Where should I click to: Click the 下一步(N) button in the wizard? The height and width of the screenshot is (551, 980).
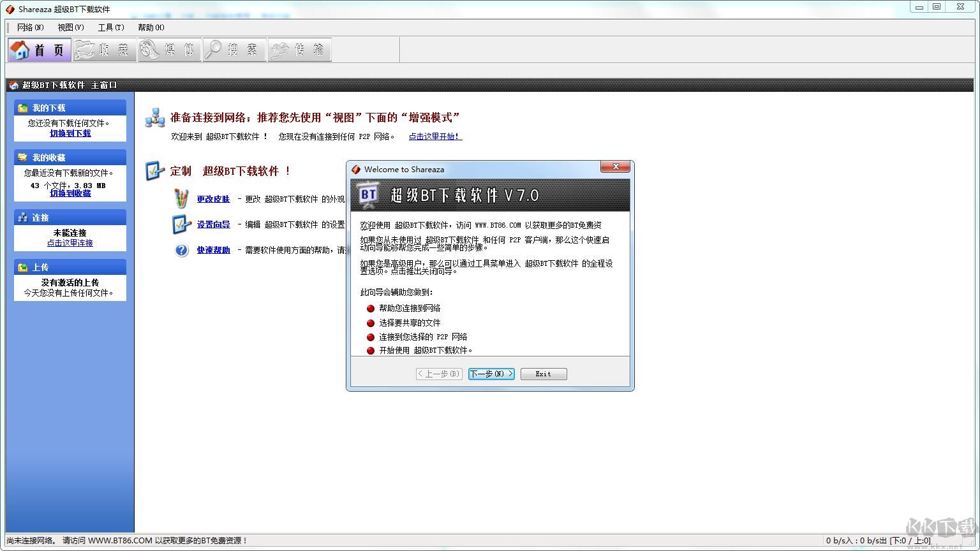(x=490, y=374)
